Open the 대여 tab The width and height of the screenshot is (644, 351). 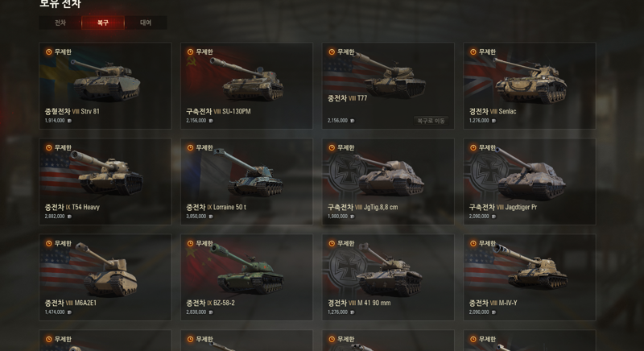146,23
